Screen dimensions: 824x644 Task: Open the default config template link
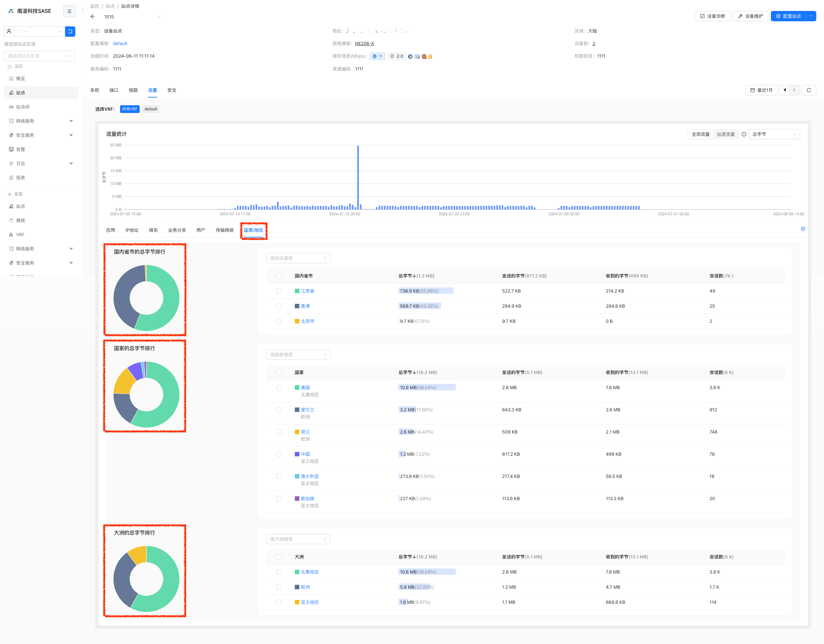(x=120, y=43)
